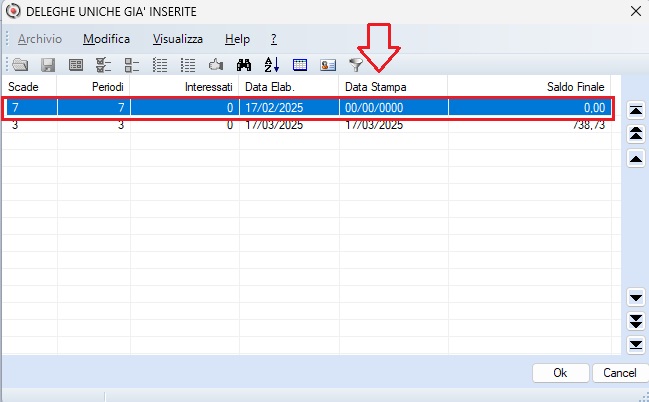Click the page up double-arrow button
The width and height of the screenshot is (649, 402).
click(636, 134)
